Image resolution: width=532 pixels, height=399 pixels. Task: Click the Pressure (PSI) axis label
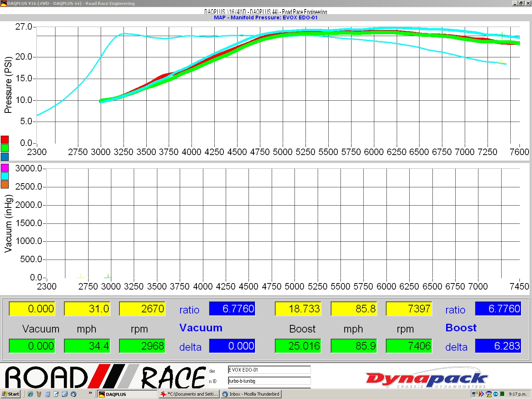(8, 85)
